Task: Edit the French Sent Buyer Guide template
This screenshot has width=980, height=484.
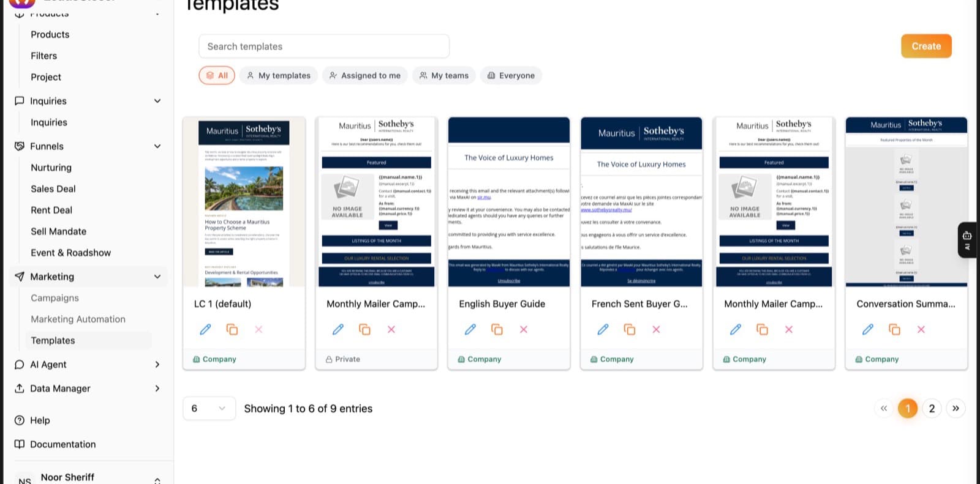Action: click(603, 329)
